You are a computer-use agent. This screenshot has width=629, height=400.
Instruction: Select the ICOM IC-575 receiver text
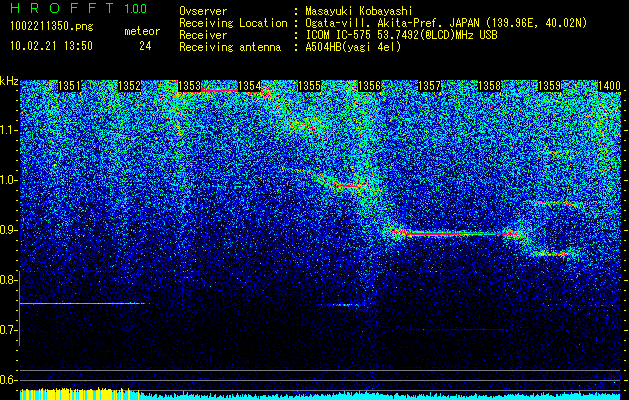pyautogui.click(x=402, y=35)
